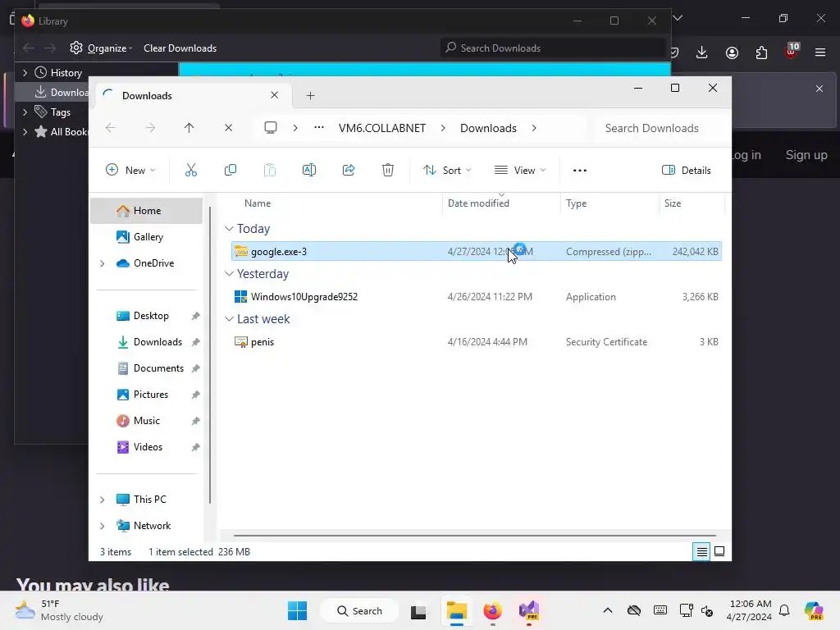This screenshot has height=630, width=840.
Task: Show hidden system tray icons chevron
Action: click(x=608, y=610)
